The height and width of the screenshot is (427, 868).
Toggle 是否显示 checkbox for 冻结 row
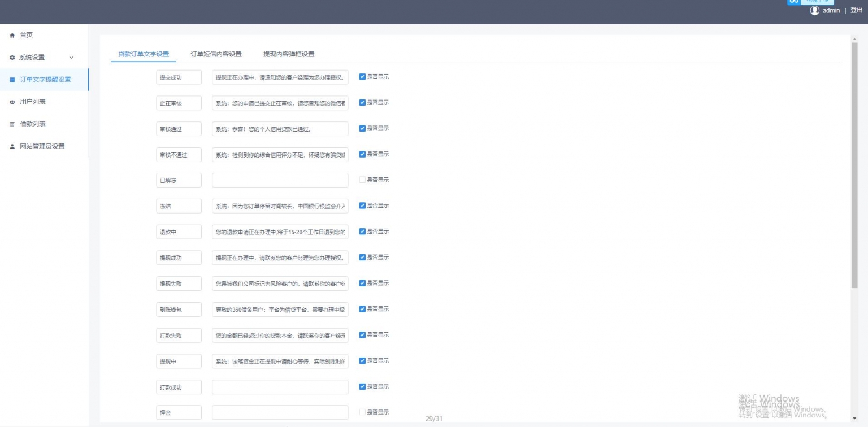[x=363, y=206]
